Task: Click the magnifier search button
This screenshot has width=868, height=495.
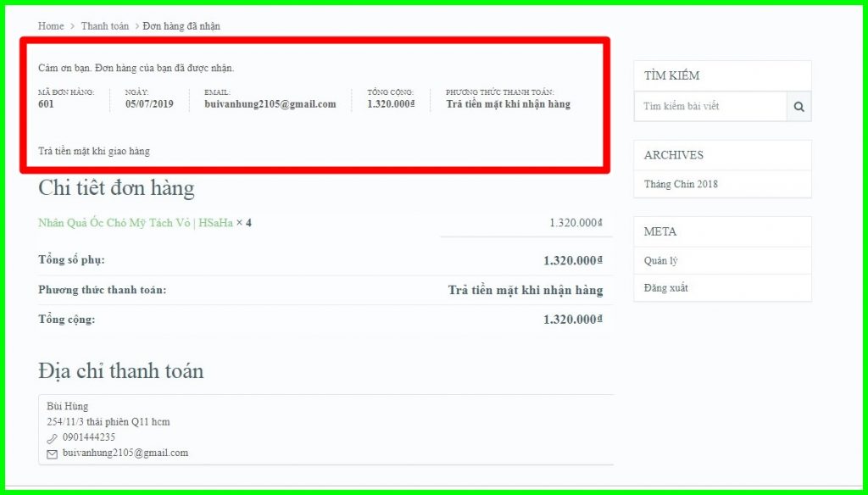Action: point(798,106)
